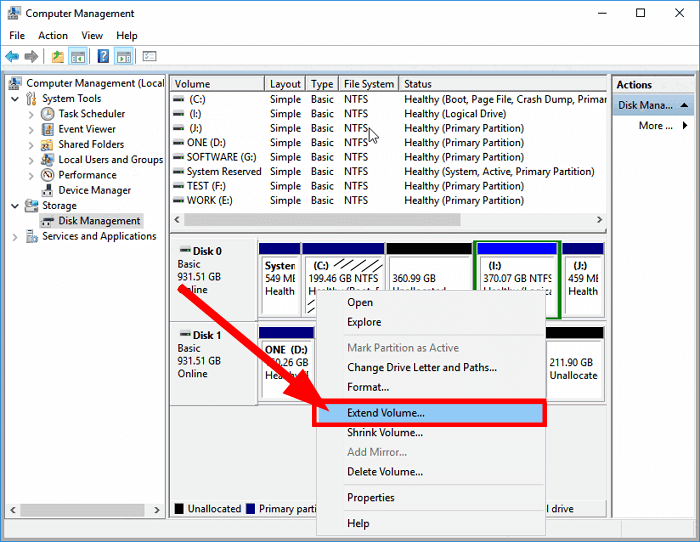Choose Shrink Volume in context menu
Viewport: 700px width, 542px height.
384,433
